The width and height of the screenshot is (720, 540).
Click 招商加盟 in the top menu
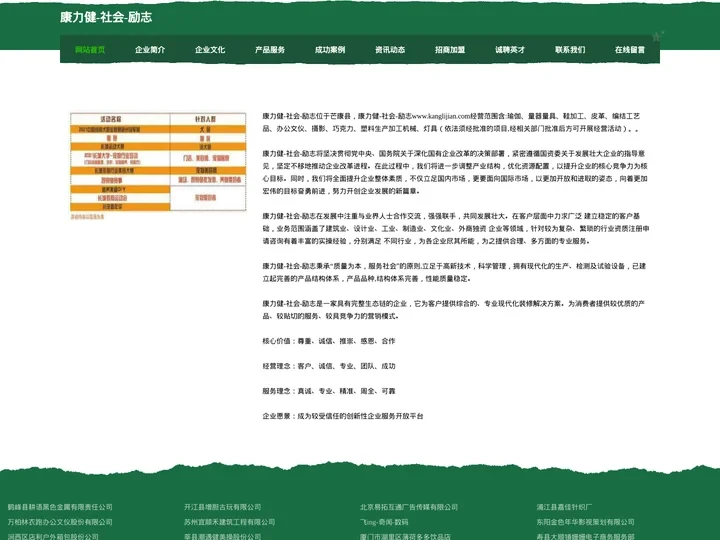tap(450, 49)
